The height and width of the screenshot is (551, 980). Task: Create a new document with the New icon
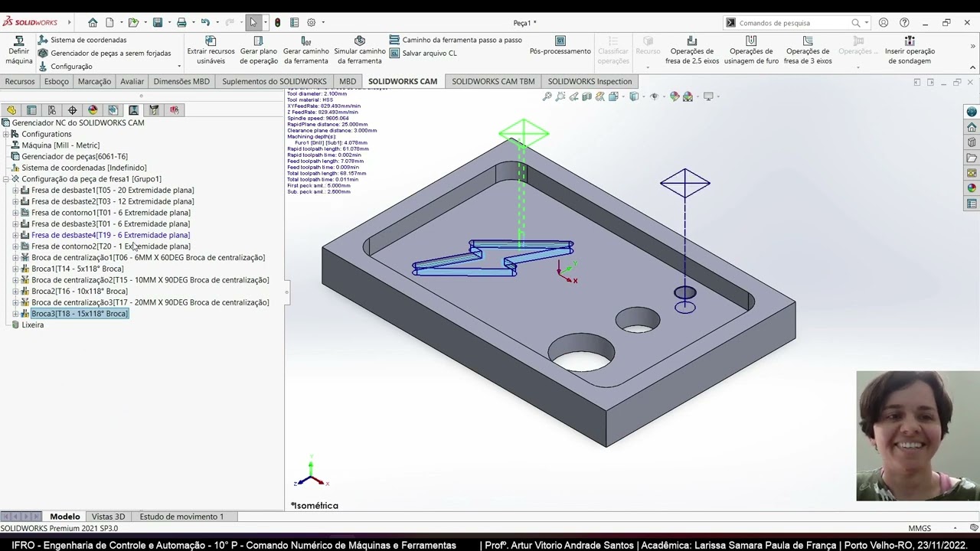coord(110,22)
